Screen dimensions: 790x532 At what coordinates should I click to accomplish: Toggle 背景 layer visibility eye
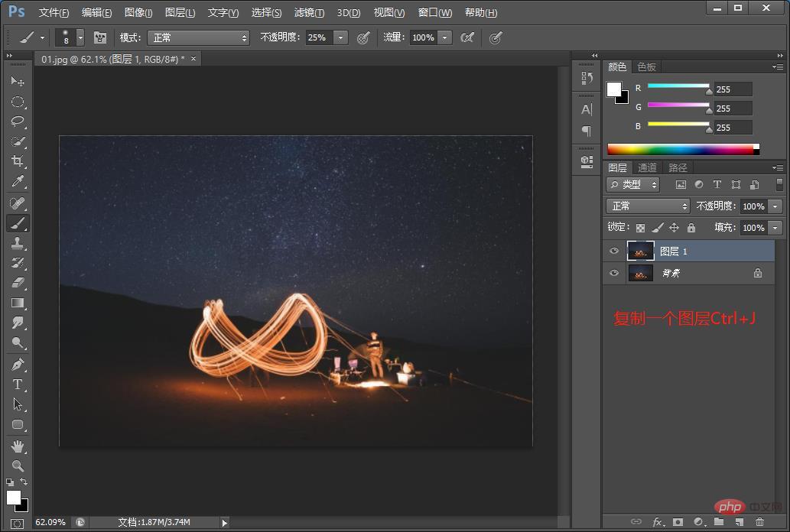[614, 273]
